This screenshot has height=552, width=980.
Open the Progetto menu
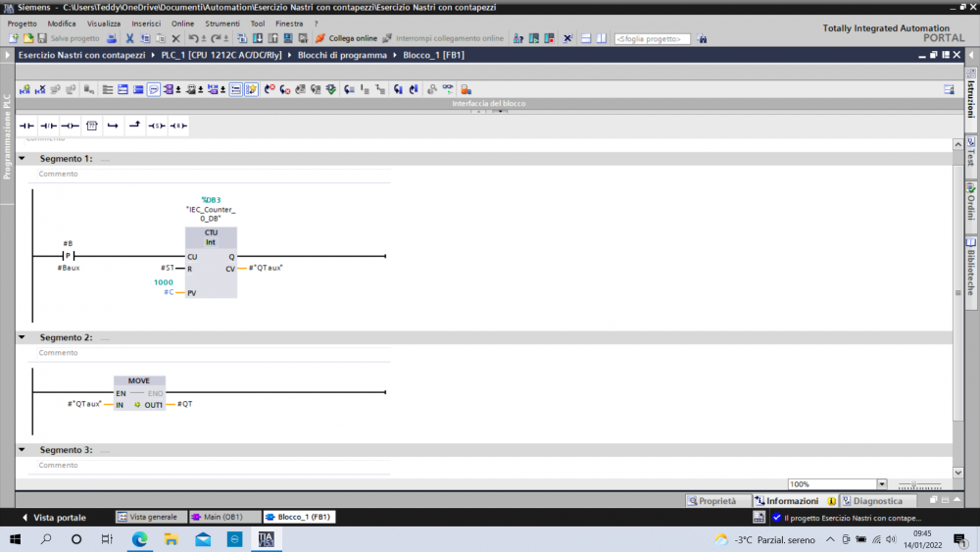point(22,24)
